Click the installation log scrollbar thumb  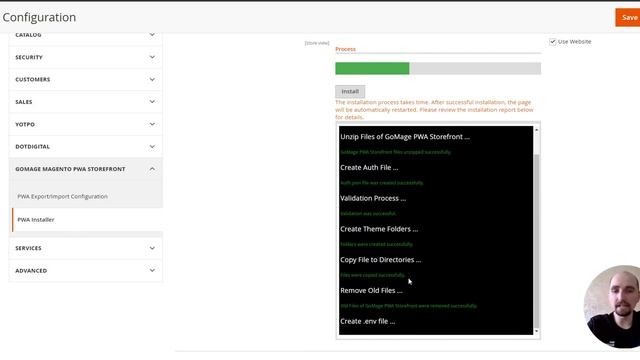536,241
